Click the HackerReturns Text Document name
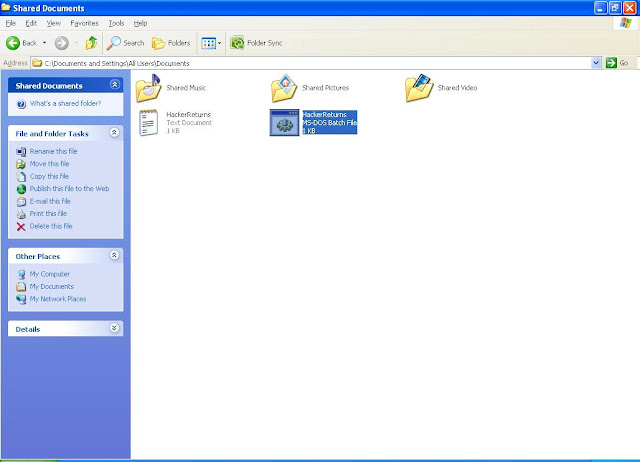Image resolution: width=640 pixels, height=462 pixels. coord(189,115)
